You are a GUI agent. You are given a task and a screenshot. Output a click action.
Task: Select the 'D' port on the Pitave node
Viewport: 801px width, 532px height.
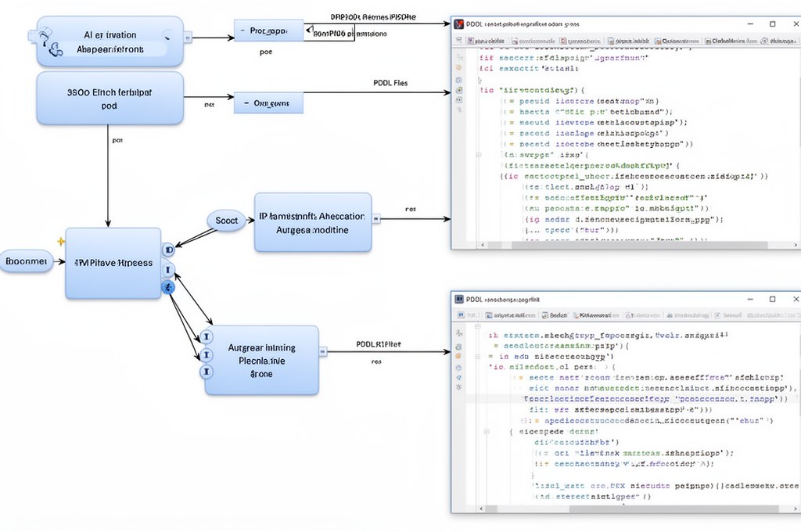click(168, 250)
